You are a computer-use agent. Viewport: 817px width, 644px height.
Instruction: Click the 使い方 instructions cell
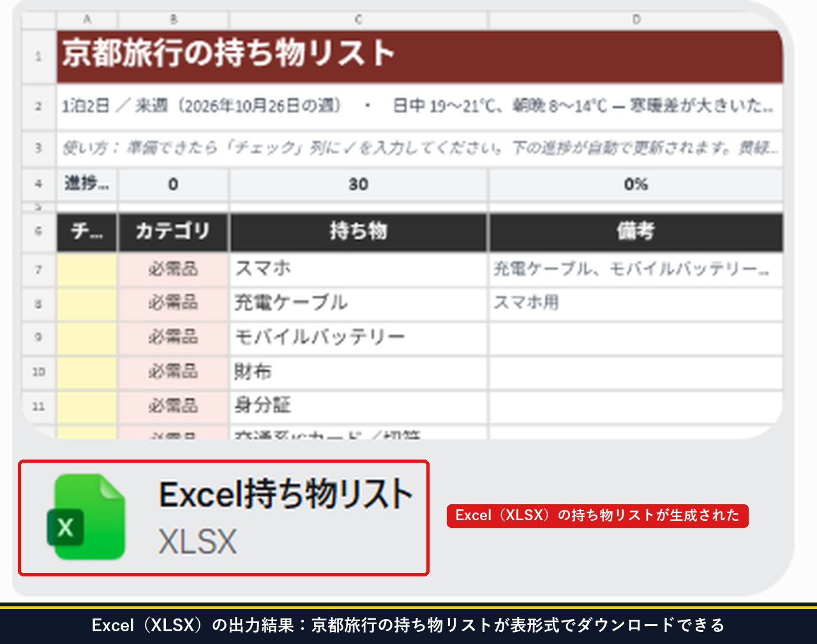pos(420,149)
